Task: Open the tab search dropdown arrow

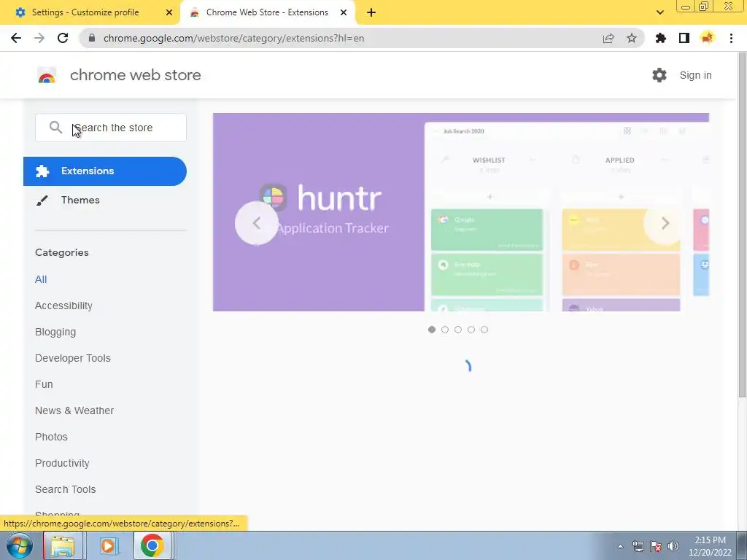Action: [660, 12]
